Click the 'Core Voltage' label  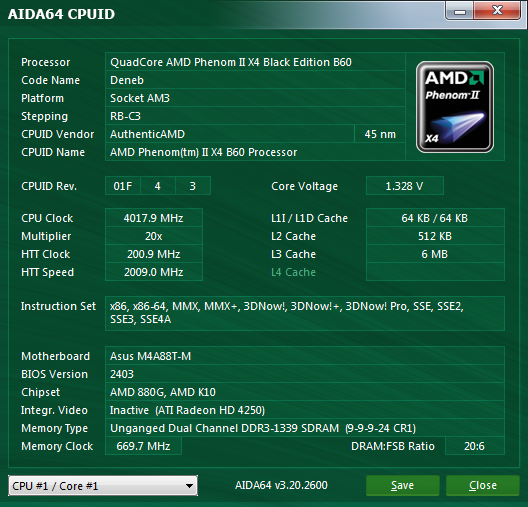[304, 186]
